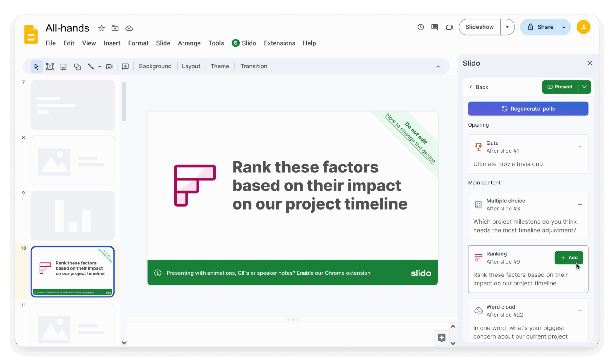This screenshot has height=364, width=614.
Task: Click the Regenerate polls button
Action: coord(528,109)
